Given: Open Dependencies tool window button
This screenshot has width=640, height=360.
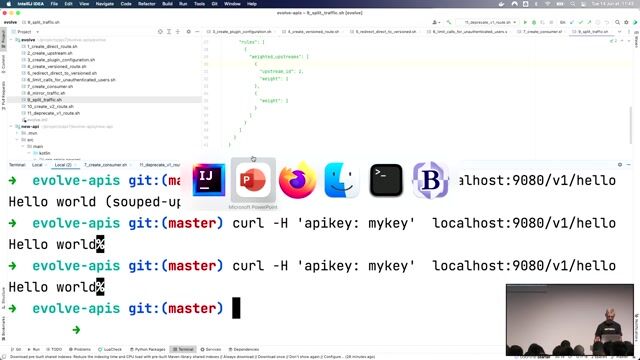Looking at the screenshot, I should click(x=244, y=349).
